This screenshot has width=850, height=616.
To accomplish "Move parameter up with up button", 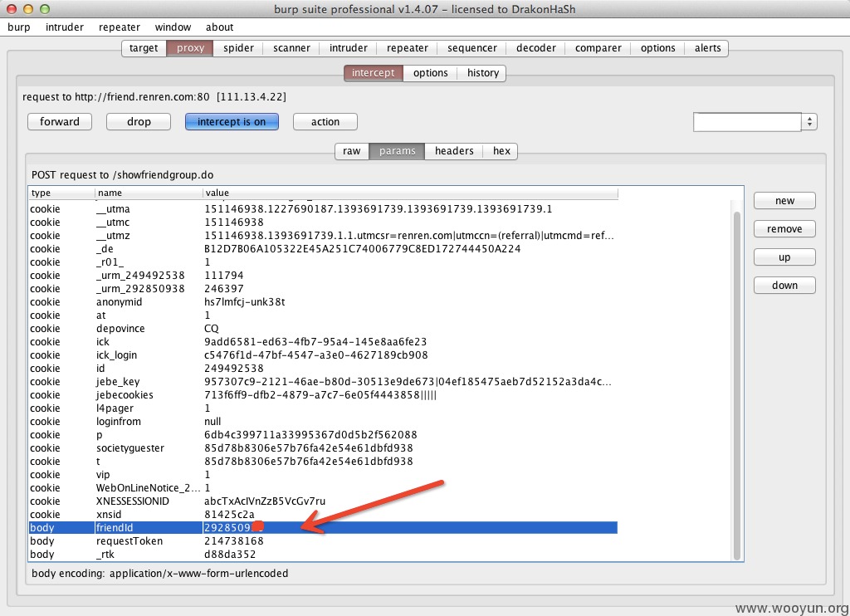I will pos(784,257).
